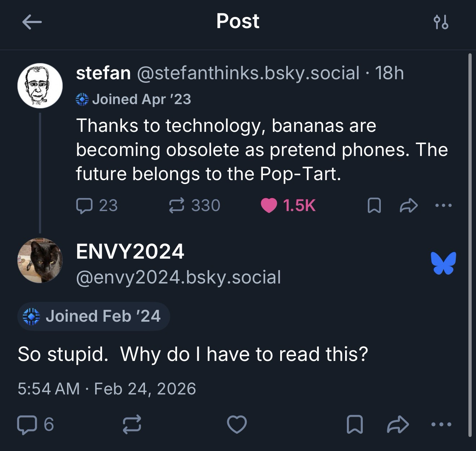476x451 pixels.
Task: Share ENVY2024's post
Action: (x=397, y=424)
